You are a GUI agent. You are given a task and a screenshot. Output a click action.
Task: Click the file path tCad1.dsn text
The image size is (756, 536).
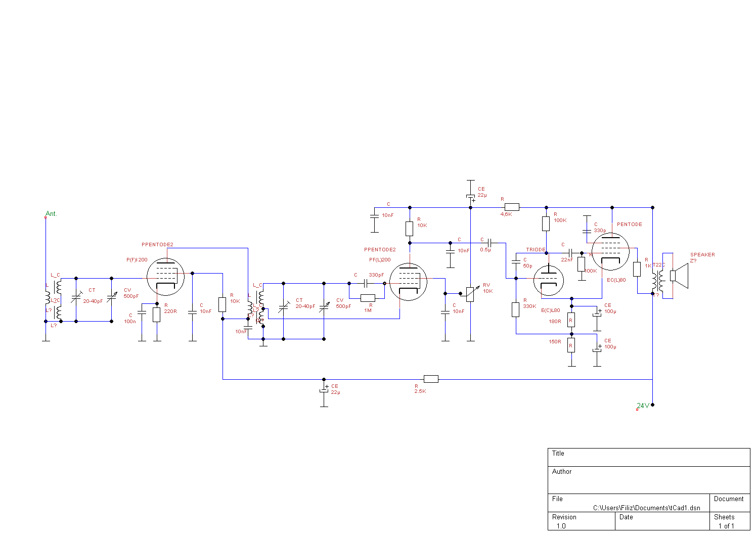pos(646,508)
